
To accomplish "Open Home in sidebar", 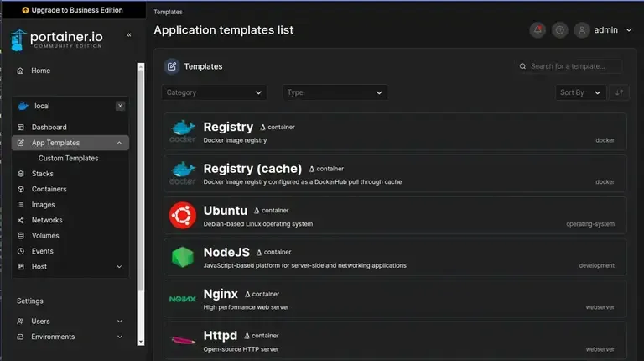I will 40,71.
